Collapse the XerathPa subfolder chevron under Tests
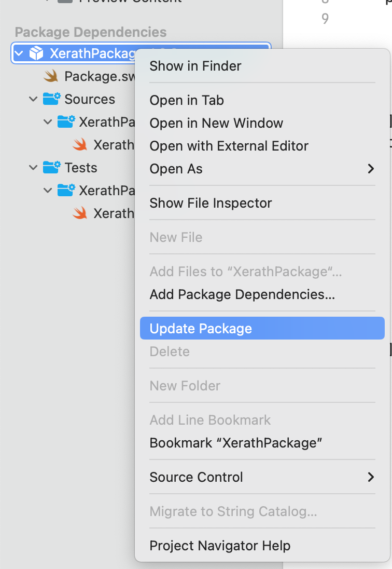Image resolution: width=392 pixels, height=569 pixels. pyautogui.click(x=48, y=190)
